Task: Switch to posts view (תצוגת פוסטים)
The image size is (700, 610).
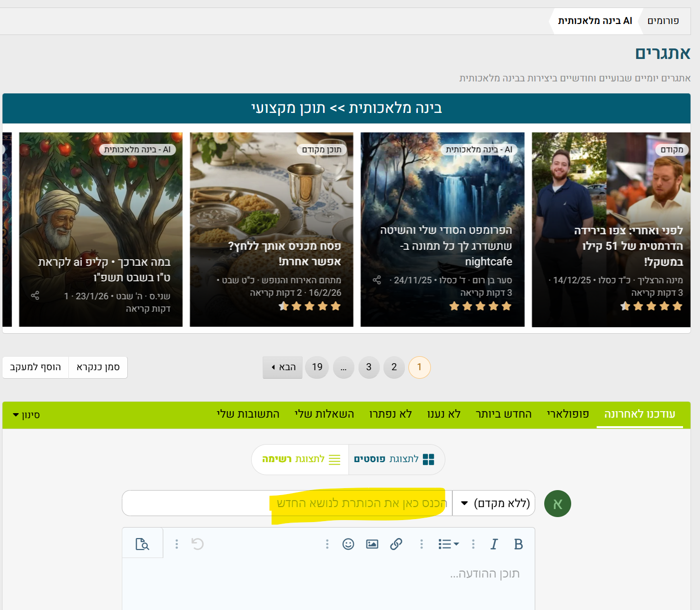Action: coord(394,459)
